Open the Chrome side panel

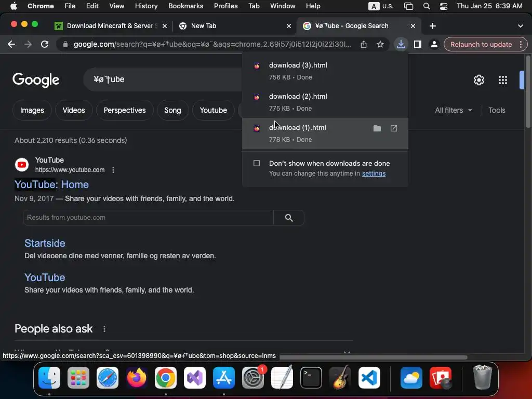pyautogui.click(x=418, y=45)
